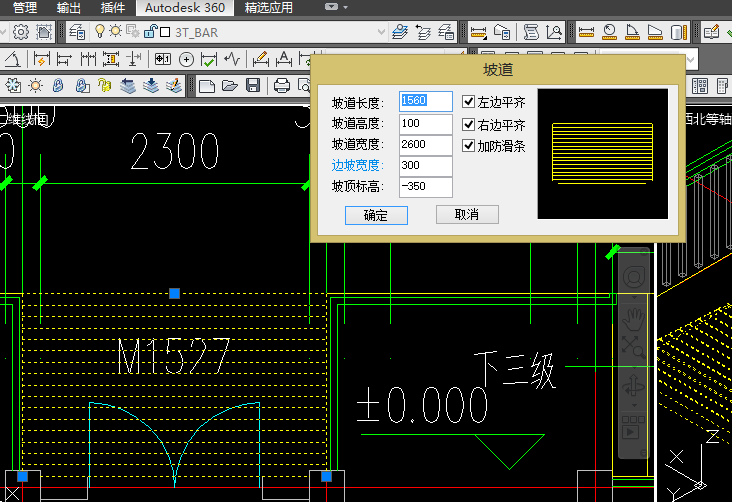Viewport: 732px width, 502px height.
Task: Select the Autodesk 360 ribbon tab
Action: point(185,7)
